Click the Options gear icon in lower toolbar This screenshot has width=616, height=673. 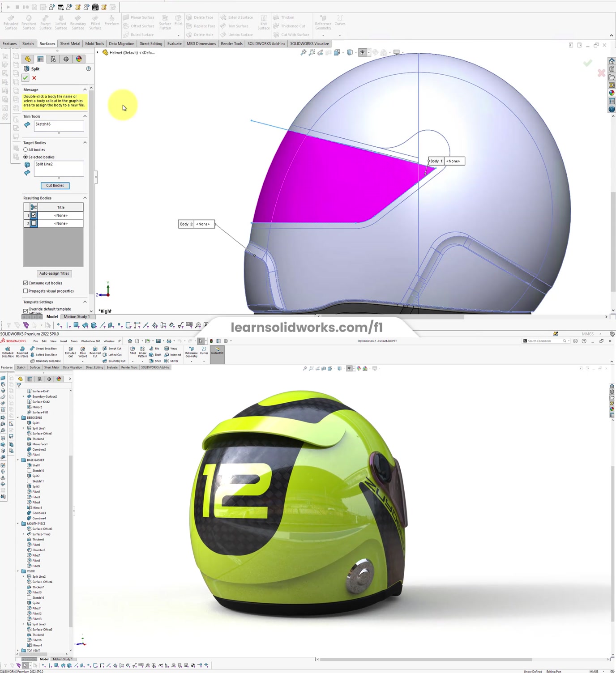click(x=226, y=341)
